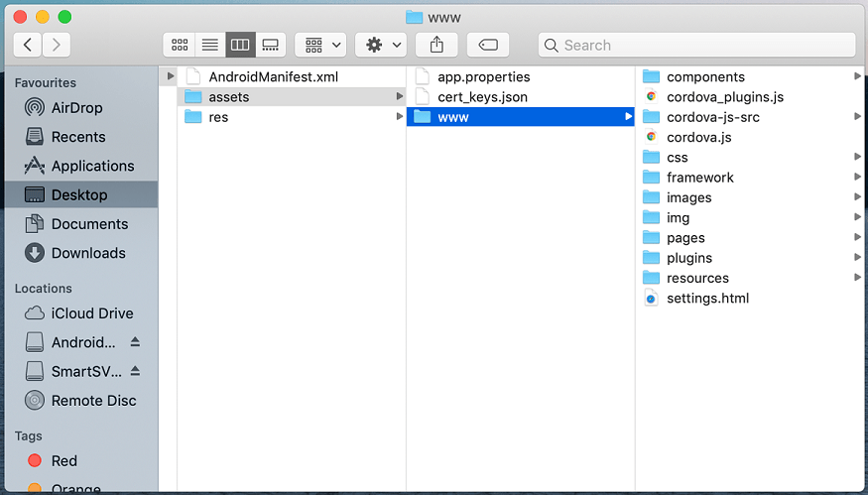Open the group-by arrangement dropdown
This screenshot has height=495, width=868.
(320, 45)
